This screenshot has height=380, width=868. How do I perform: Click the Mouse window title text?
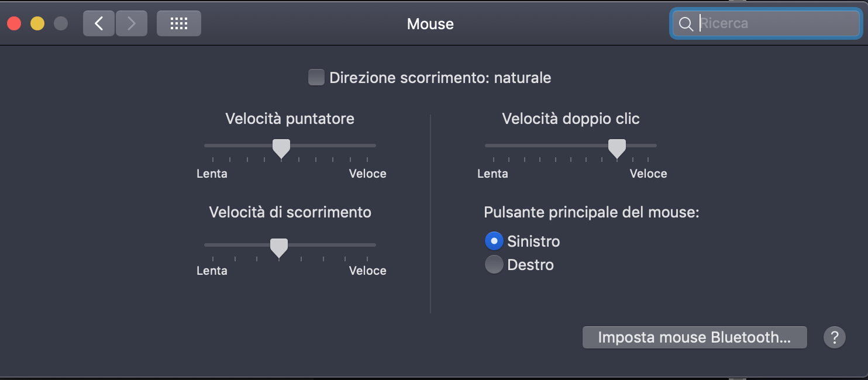click(x=430, y=24)
